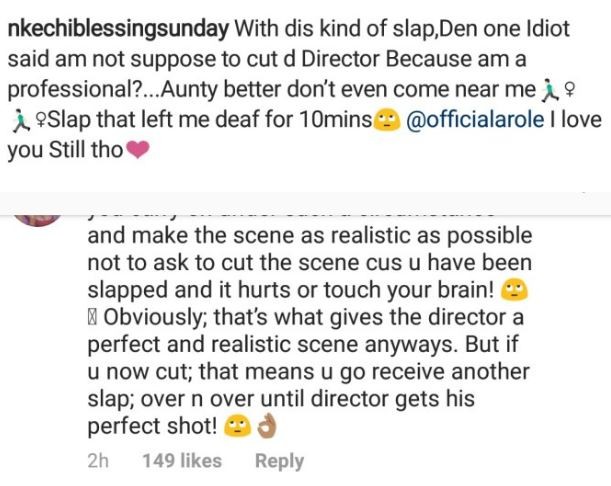Click the 2h comment timestamp
Screen dimensions: 611x486
click(x=98, y=460)
